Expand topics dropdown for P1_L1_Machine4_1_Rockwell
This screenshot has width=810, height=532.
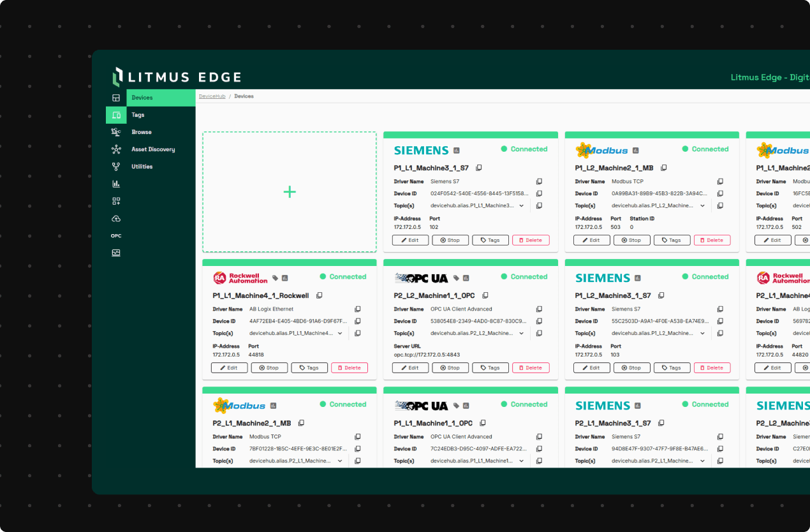click(341, 334)
